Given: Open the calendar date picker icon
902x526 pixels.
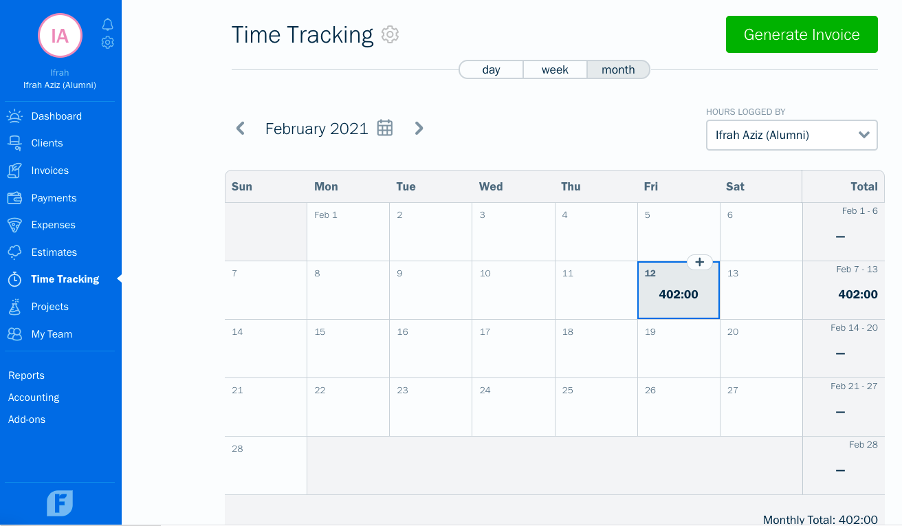Looking at the screenshot, I should click(385, 128).
